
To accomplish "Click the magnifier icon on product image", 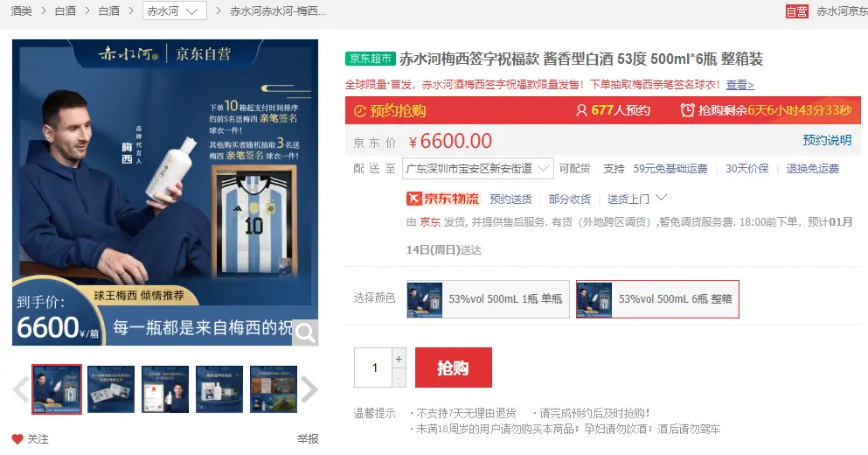I will pyautogui.click(x=305, y=332).
